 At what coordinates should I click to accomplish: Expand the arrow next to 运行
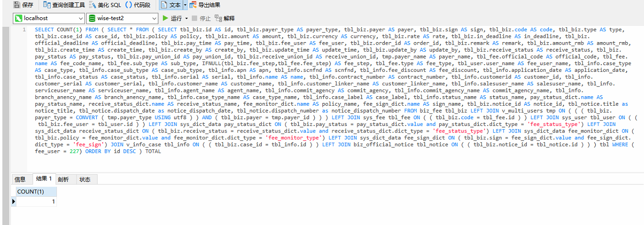186,18
